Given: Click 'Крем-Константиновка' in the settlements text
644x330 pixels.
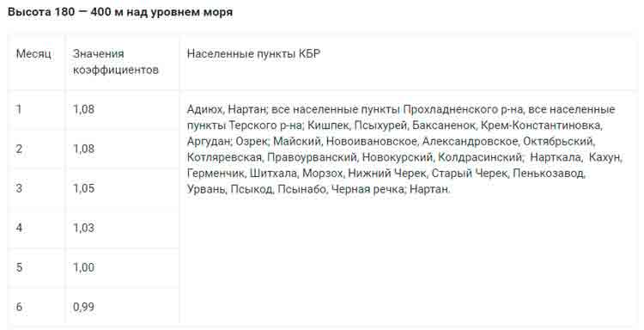Looking at the screenshot, I should (x=540, y=125).
